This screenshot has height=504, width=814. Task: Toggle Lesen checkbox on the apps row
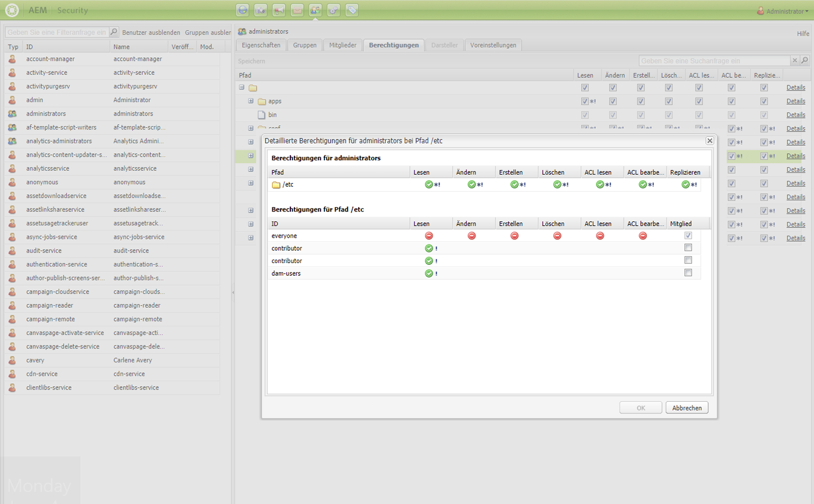585,101
